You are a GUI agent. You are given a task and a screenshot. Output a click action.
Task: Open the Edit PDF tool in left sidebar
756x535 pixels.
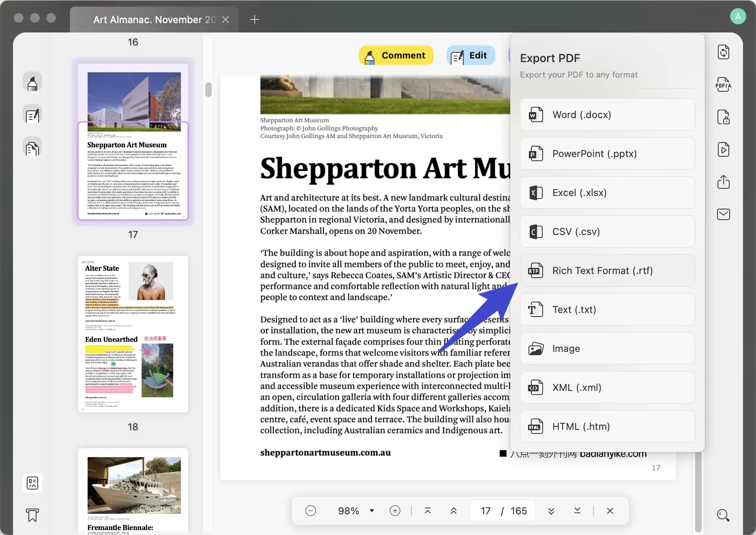pyautogui.click(x=32, y=115)
